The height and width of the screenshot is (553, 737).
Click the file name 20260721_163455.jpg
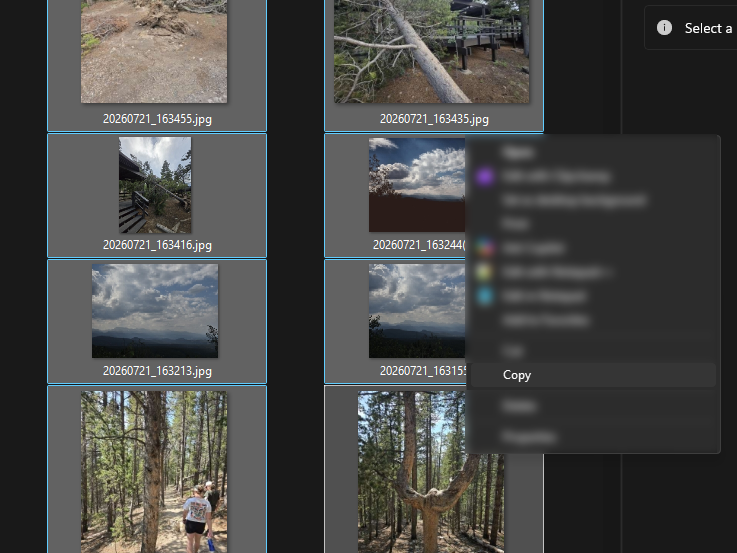157,119
